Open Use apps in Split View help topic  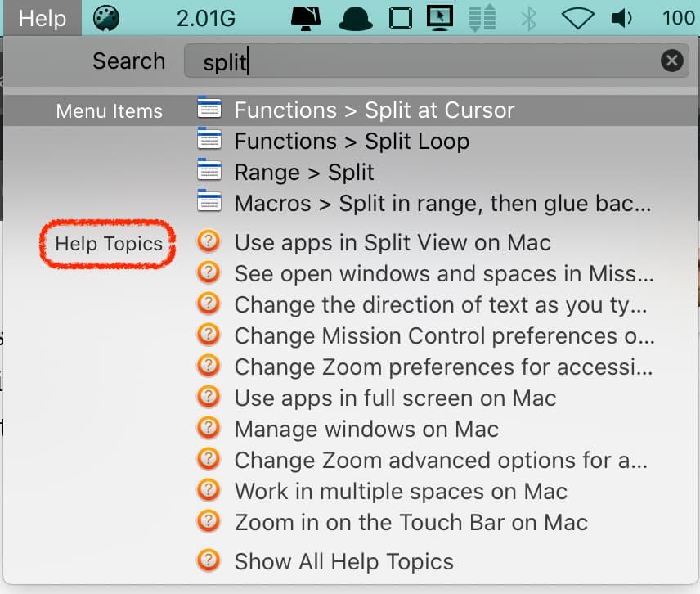coord(393,243)
